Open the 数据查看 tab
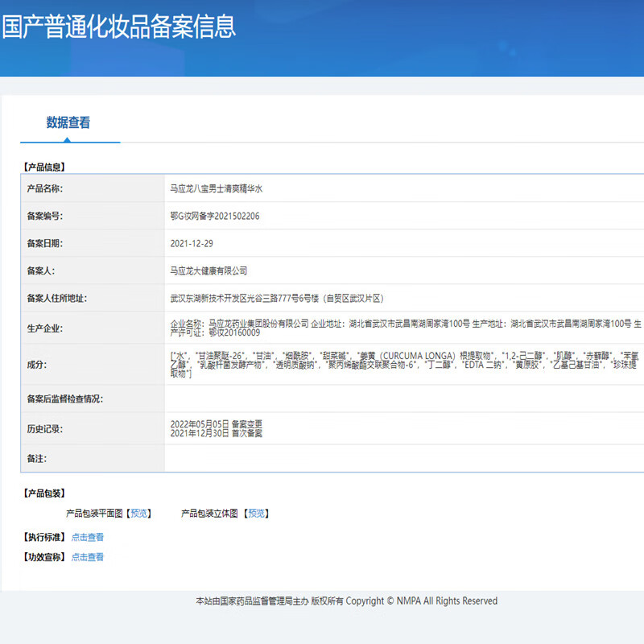This screenshot has height=644, width=644. pos(68,122)
